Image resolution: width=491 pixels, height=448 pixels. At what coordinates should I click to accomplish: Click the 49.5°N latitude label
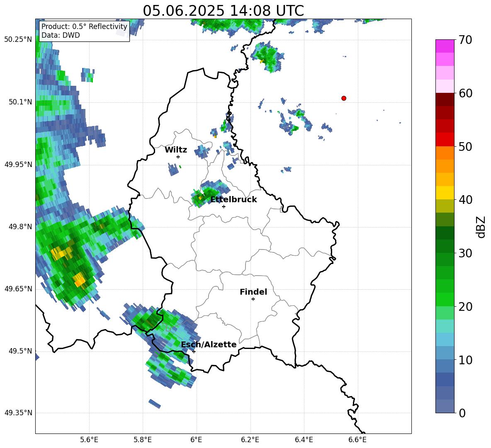coord(20,351)
